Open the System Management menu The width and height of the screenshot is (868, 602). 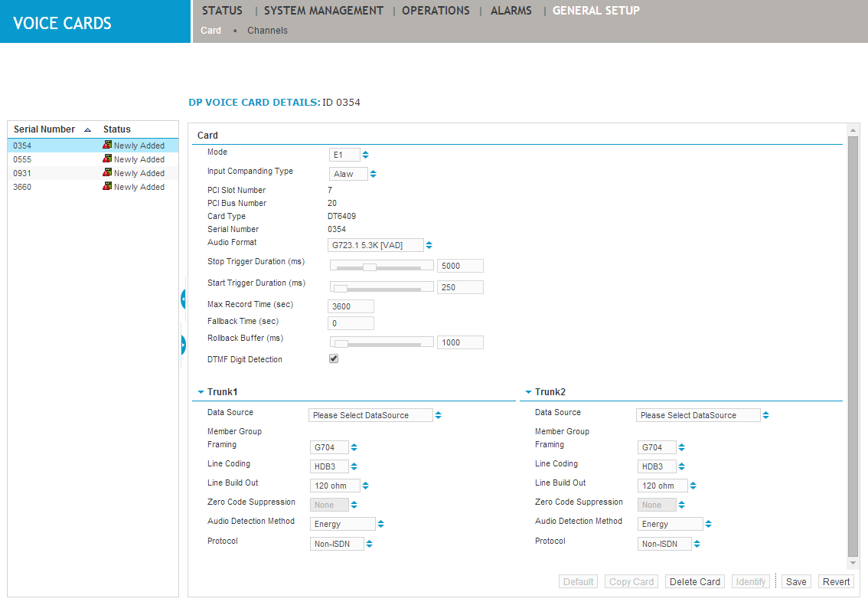click(x=323, y=11)
